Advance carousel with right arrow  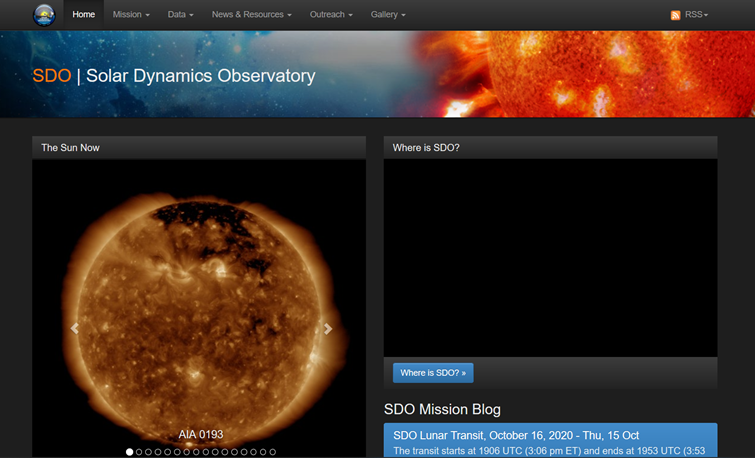328,328
